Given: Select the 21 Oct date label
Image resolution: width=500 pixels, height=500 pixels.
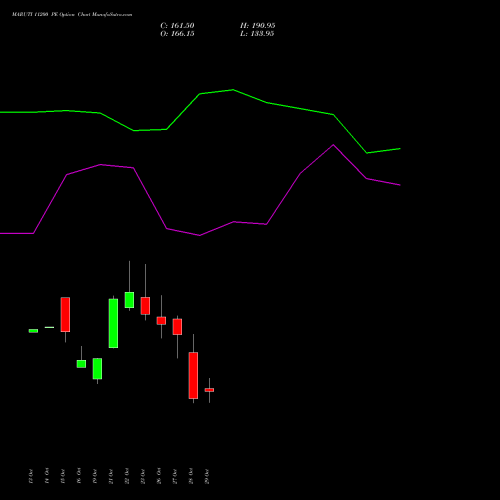Looking at the screenshot, I should 111,476.
